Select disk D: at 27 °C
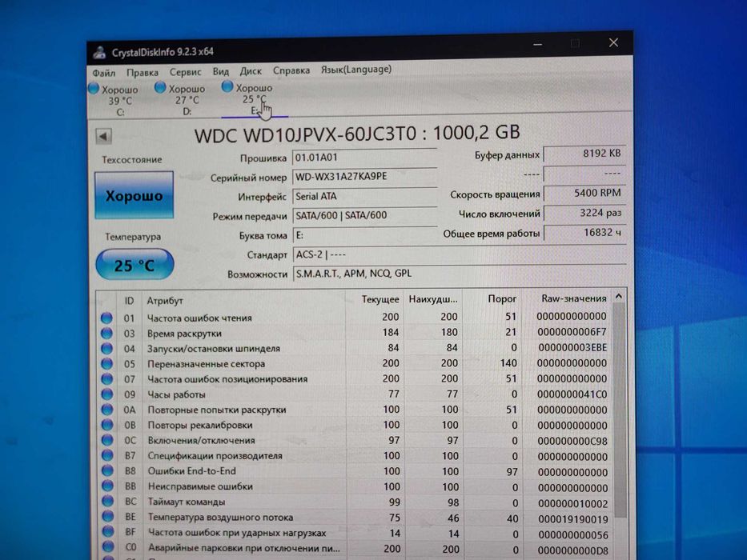 coord(181,99)
